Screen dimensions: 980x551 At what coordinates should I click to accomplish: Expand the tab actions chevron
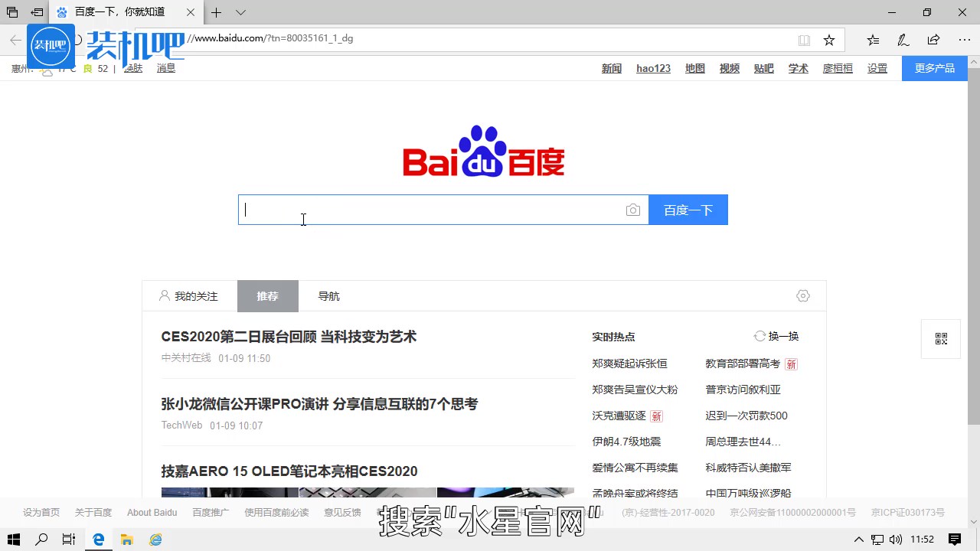pyautogui.click(x=240, y=12)
